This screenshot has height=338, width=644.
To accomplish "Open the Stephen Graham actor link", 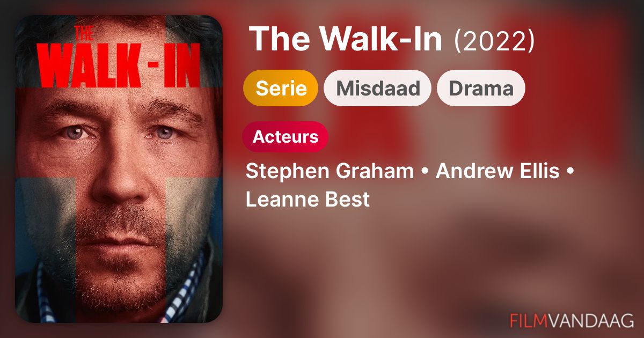I will tap(330, 172).
